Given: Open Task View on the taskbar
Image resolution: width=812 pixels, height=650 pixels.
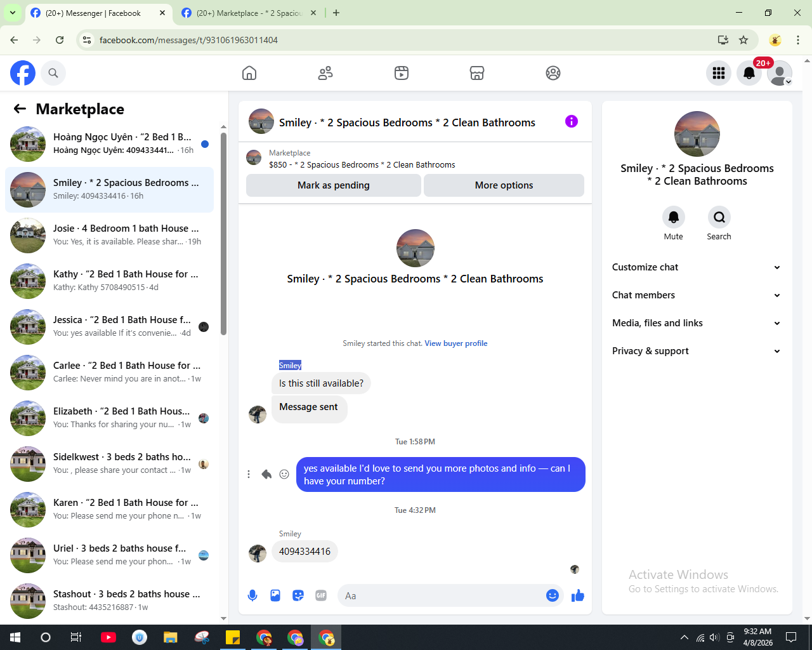Looking at the screenshot, I should pyautogui.click(x=75, y=637).
